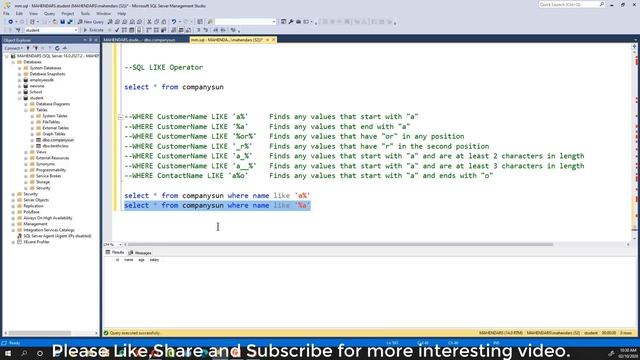Click the Quick Launch search field

[x=570, y=4]
